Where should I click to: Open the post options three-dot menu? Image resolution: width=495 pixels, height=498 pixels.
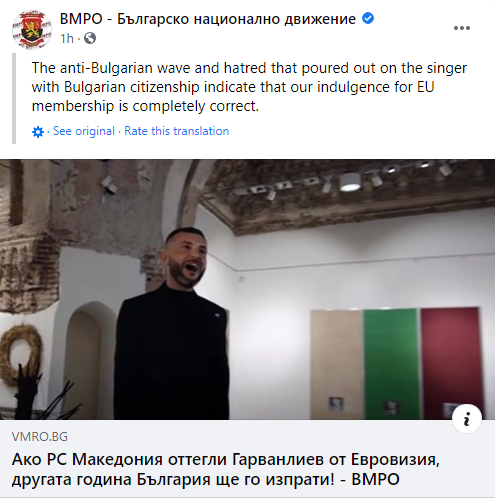[462, 28]
